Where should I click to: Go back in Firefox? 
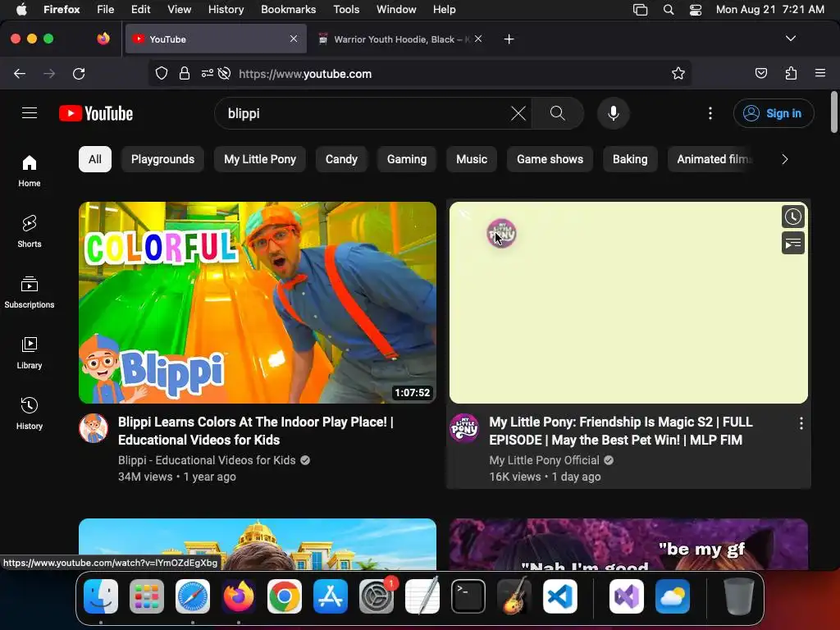(20, 73)
